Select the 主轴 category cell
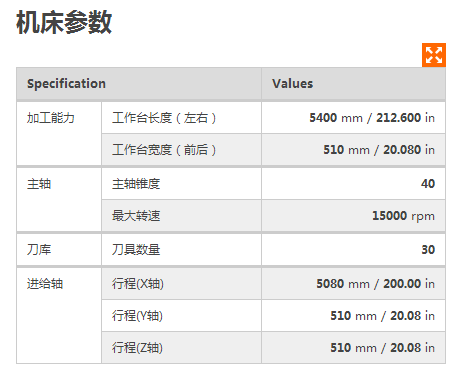 pyautogui.click(x=59, y=199)
